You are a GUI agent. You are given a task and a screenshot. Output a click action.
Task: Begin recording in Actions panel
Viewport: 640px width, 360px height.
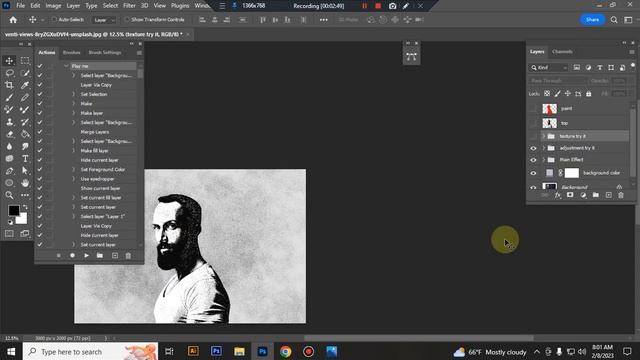pyautogui.click(x=72, y=256)
